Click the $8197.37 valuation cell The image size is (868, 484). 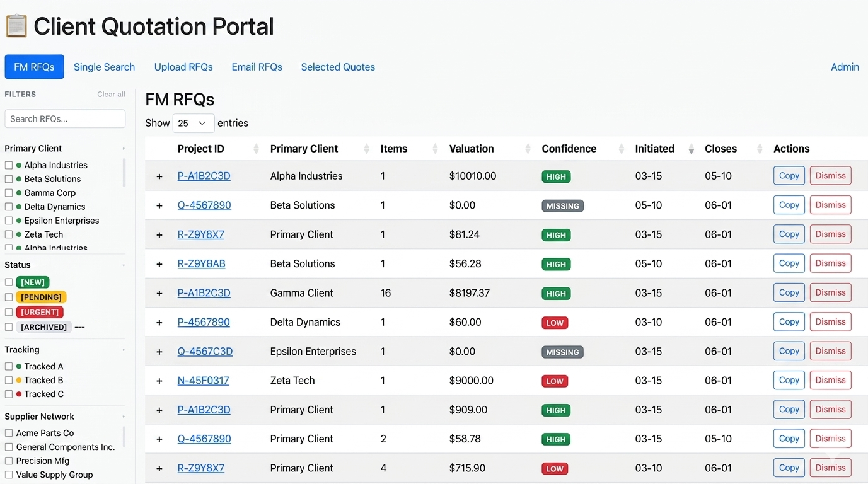pyautogui.click(x=469, y=293)
